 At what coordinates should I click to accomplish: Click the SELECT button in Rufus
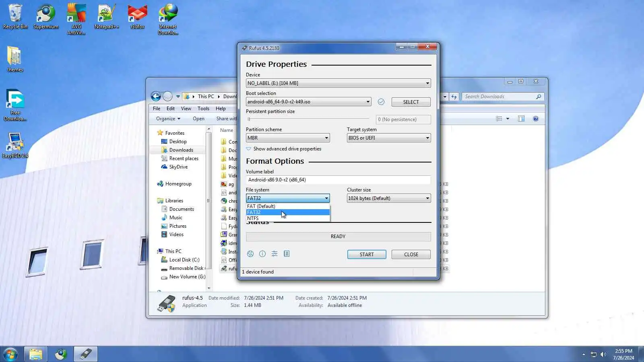411,102
